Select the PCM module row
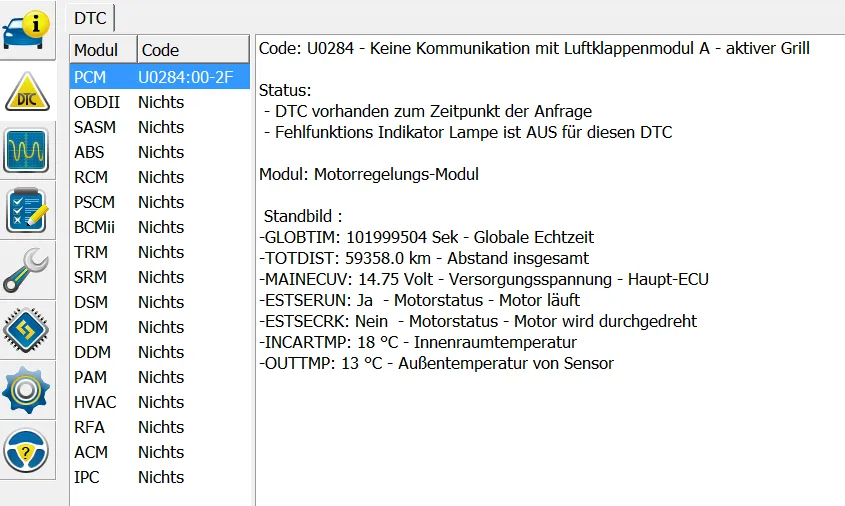Image resolution: width=845 pixels, height=506 pixels. (90, 77)
